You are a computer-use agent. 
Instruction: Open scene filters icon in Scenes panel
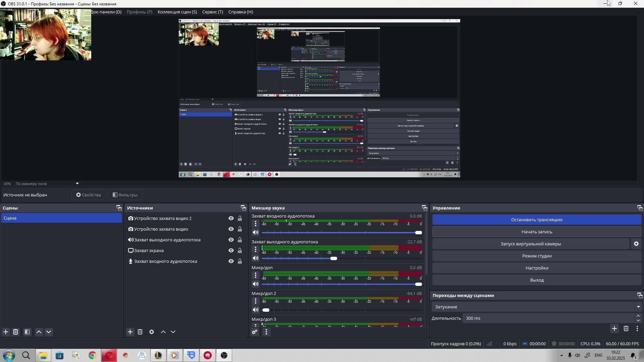27,332
